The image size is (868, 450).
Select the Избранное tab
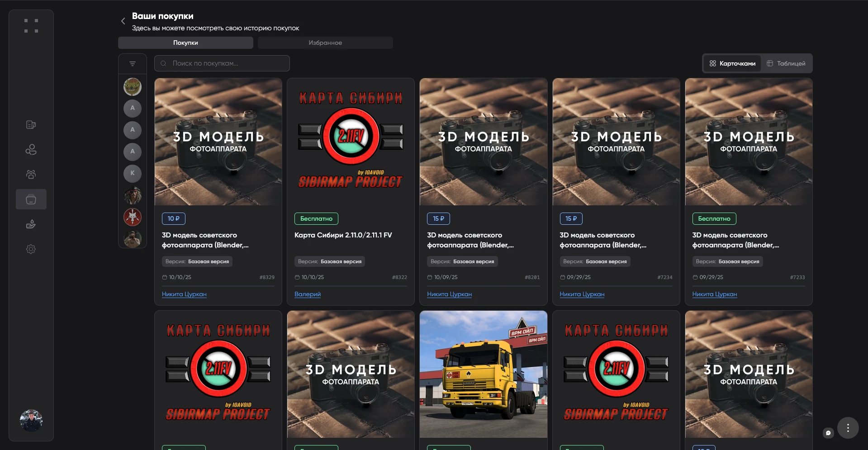pos(325,43)
